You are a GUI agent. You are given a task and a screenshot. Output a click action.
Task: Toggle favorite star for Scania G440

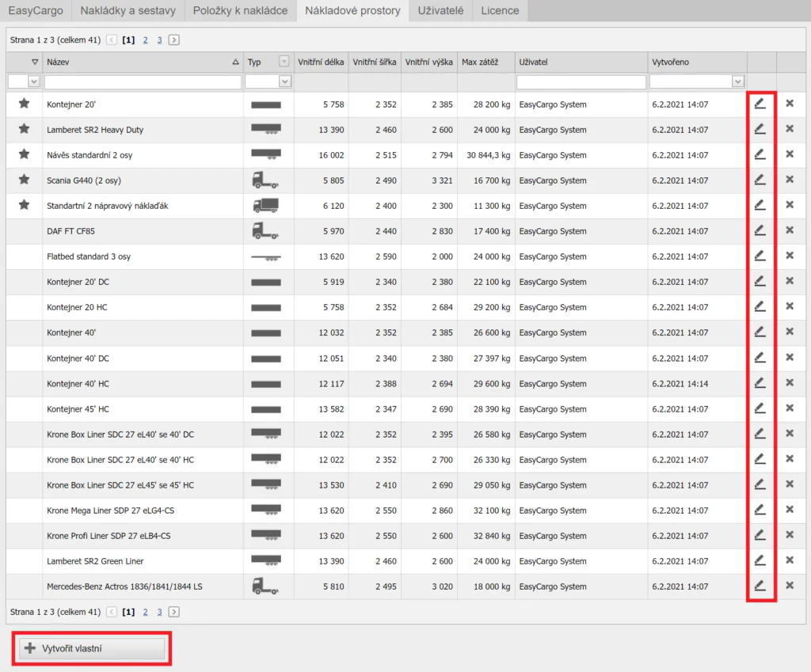coord(24,180)
